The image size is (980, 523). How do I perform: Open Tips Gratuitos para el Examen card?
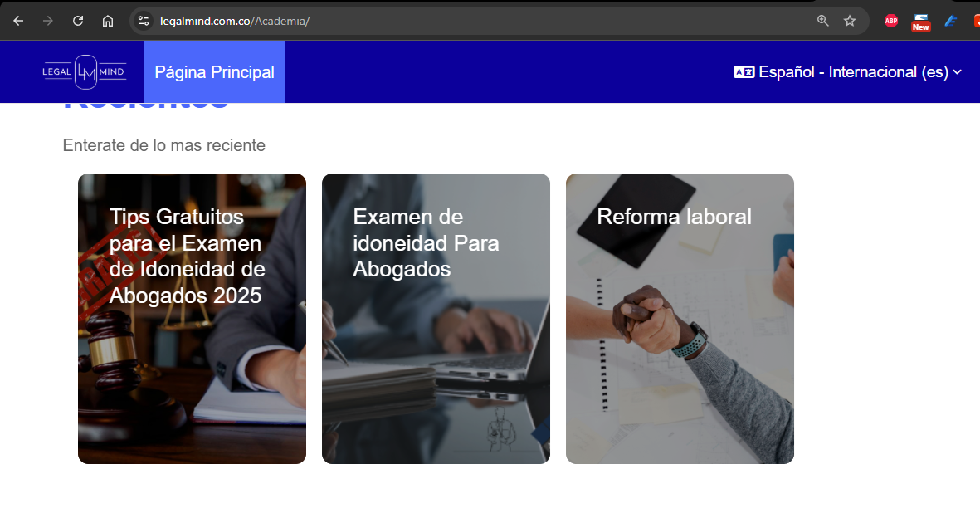coord(192,319)
